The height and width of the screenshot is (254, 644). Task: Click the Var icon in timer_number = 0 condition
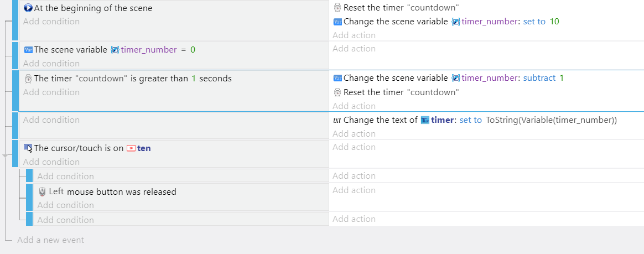click(28, 50)
